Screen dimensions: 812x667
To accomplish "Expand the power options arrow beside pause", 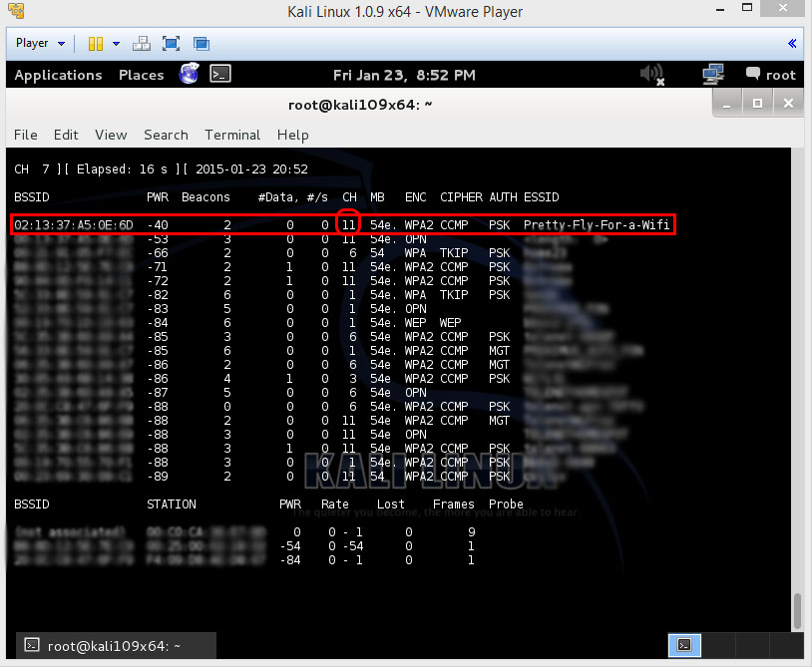I will click(x=116, y=44).
